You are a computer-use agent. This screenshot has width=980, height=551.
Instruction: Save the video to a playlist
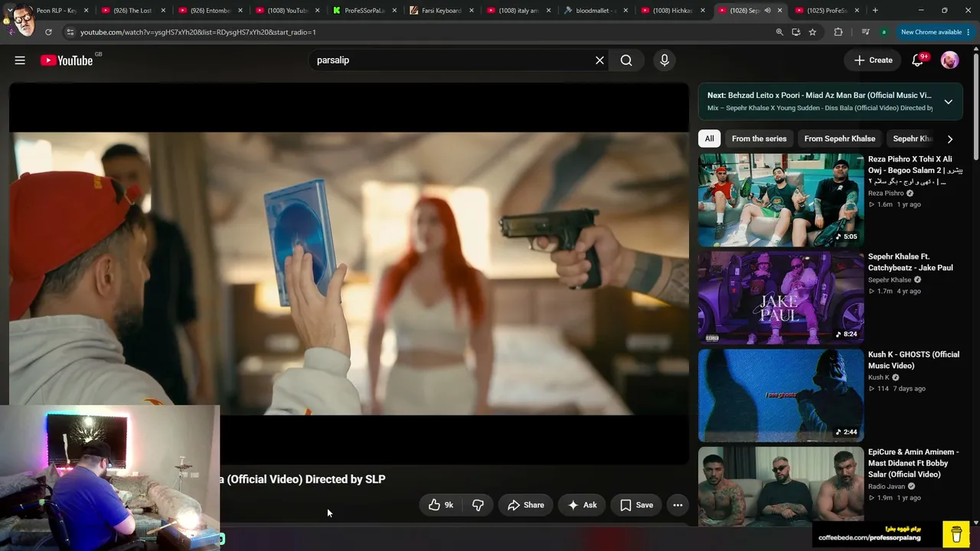[636, 505]
